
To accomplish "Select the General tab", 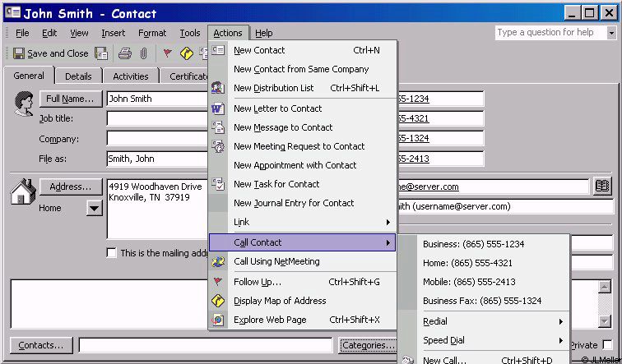I will [29, 76].
